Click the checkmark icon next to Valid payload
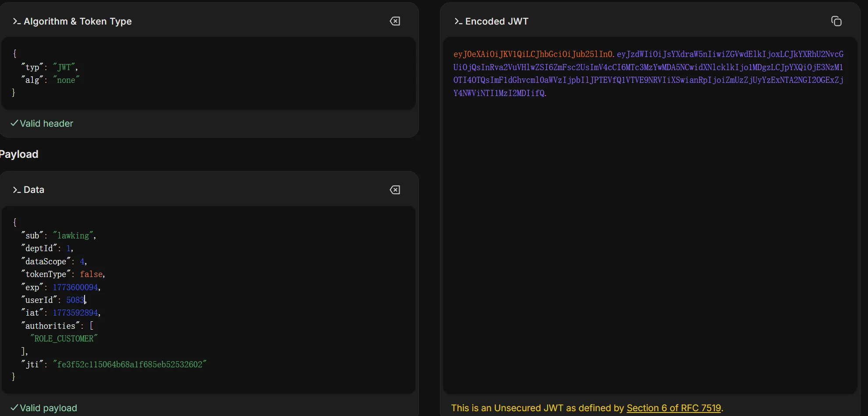This screenshot has width=868, height=416. click(14, 408)
